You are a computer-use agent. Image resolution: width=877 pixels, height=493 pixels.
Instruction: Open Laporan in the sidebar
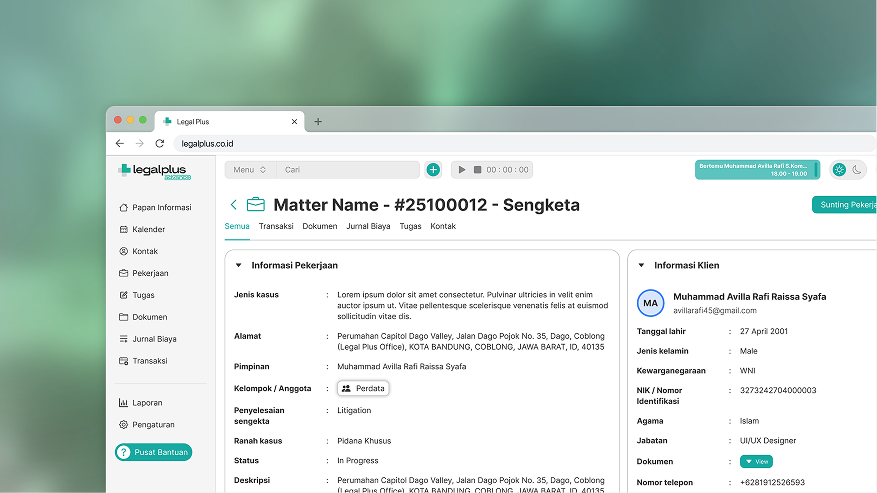(x=146, y=403)
